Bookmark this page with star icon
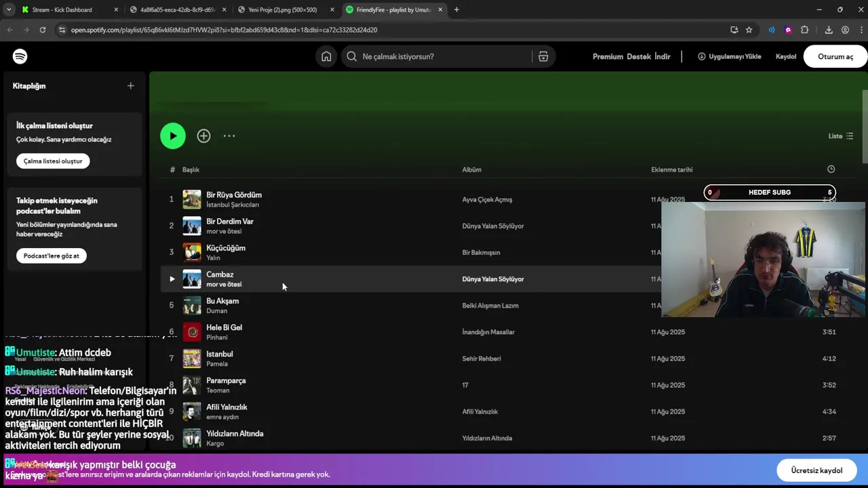This screenshot has height=488, width=868. click(749, 30)
